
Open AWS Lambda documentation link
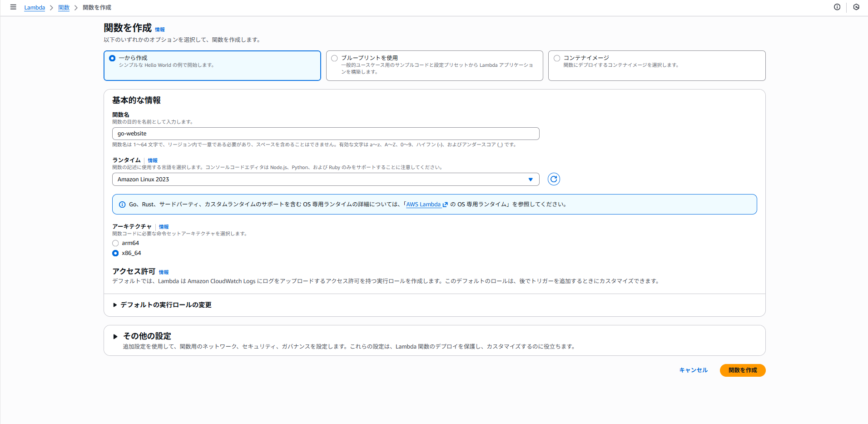pos(423,205)
